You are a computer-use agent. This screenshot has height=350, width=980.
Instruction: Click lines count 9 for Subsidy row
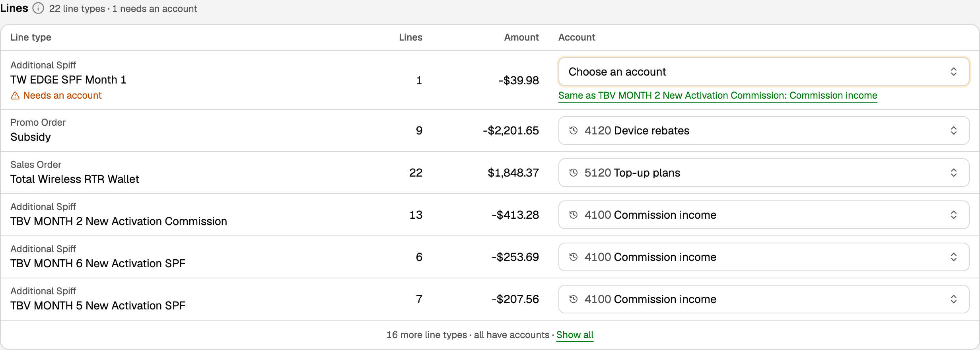[x=419, y=130]
